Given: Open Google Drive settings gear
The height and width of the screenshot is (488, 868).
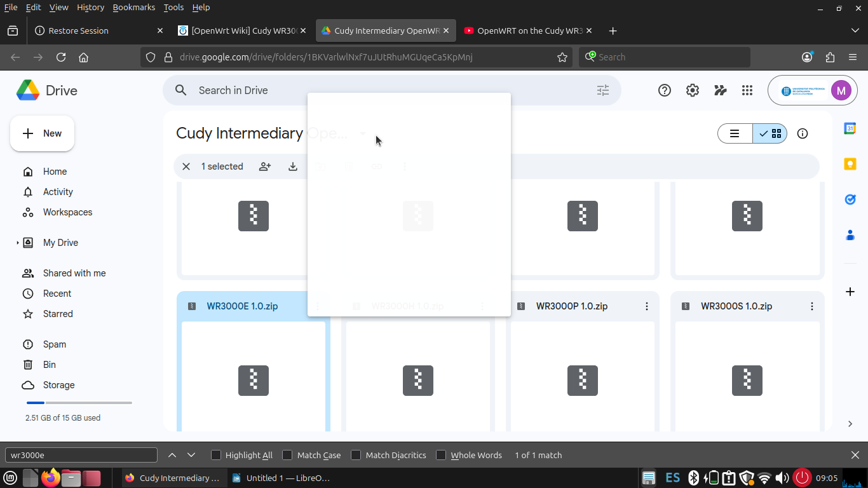Looking at the screenshot, I should coord(693,90).
